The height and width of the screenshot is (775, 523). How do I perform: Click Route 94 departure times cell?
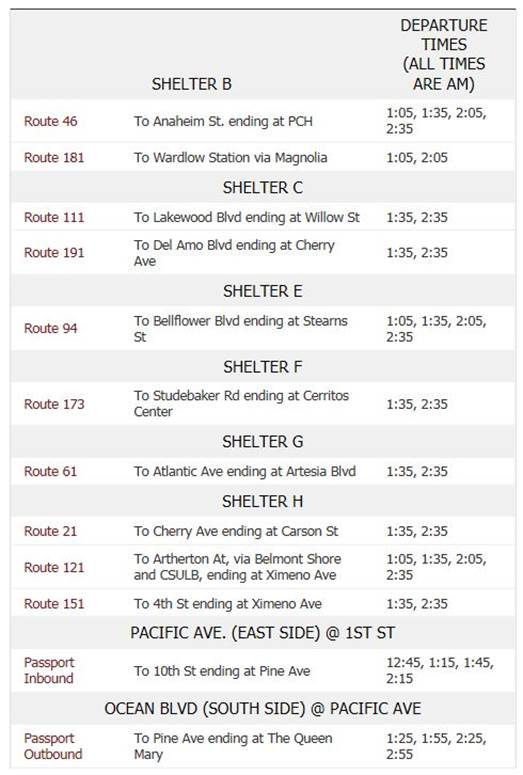436,329
